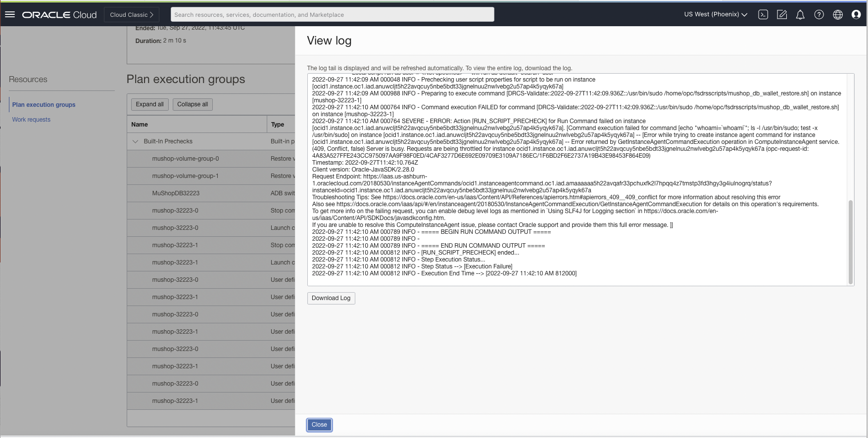
Task: Click the log viewer vertical scrollbar
Action: pyautogui.click(x=851, y=241)
